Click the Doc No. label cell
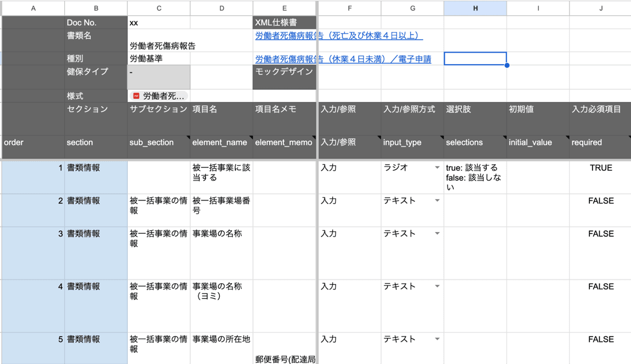Image resolution: width=631 pixels, height=364 pixels. [x=96, y=23]
